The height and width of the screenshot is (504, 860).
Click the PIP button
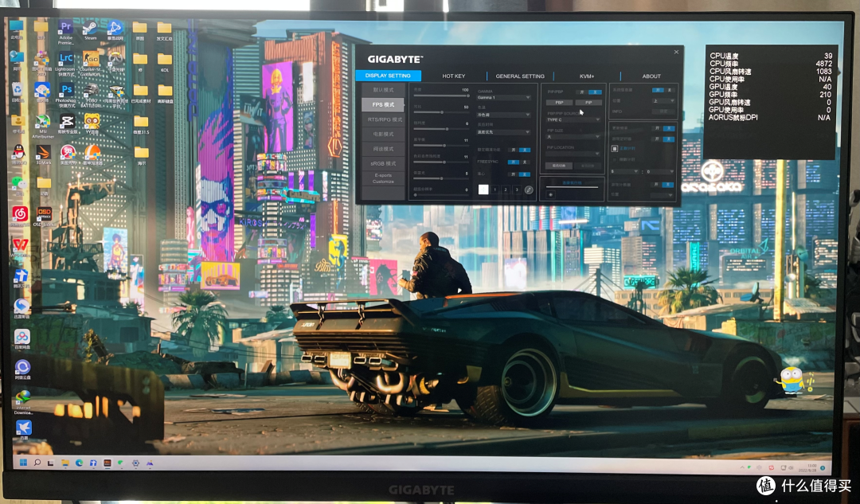pos(588,103)
